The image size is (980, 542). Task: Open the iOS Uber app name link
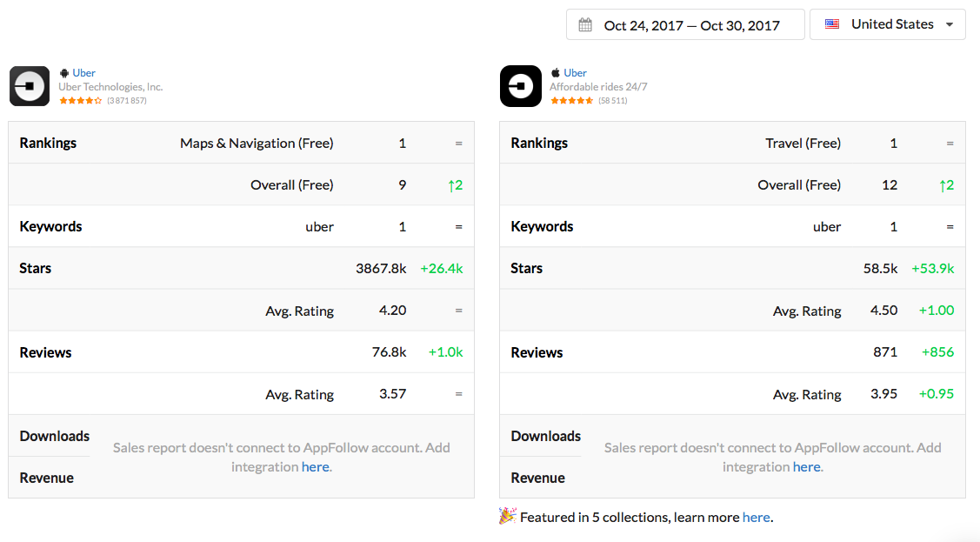[x=576, y=73]
